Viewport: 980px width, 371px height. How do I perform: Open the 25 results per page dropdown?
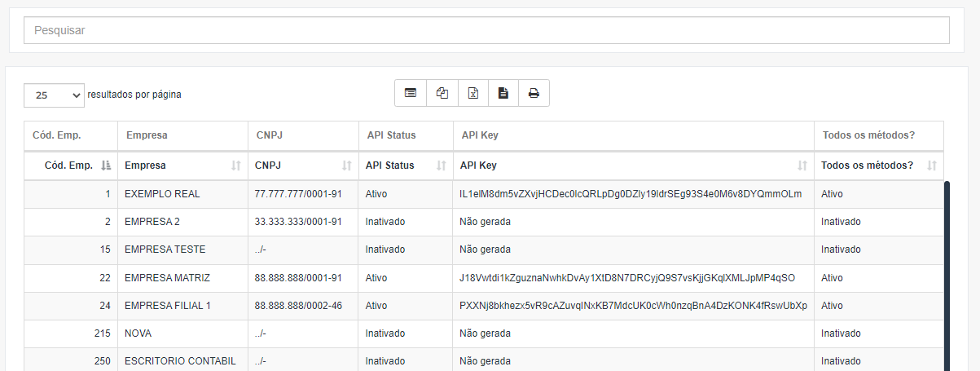pyautogui.click(x=54, y=95)
